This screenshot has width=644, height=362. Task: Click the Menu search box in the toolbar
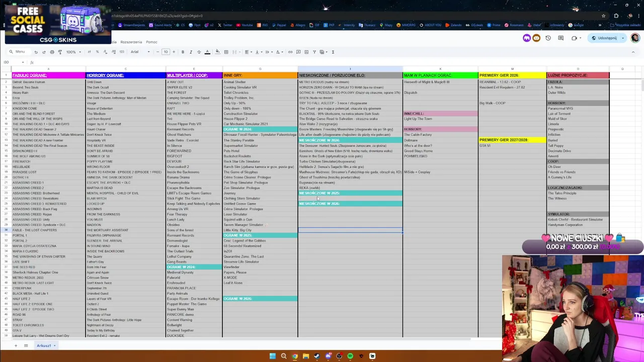[x=19, y=52]
